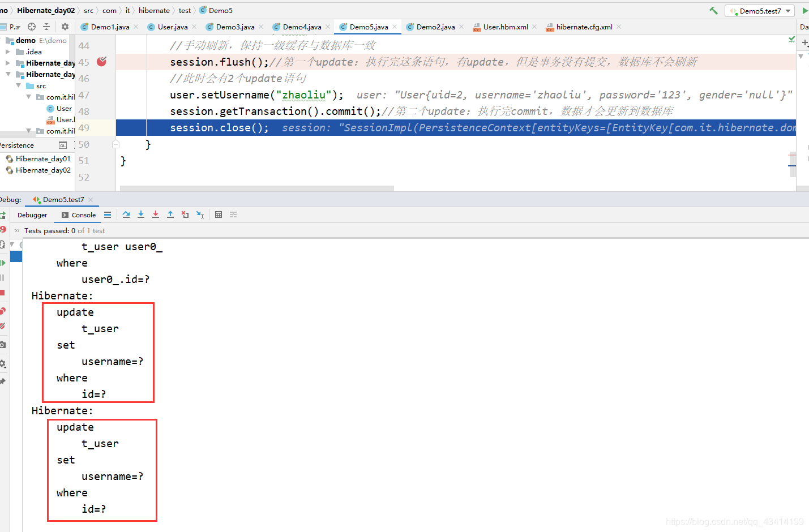Switch to User.hbm.xml tab
The image size is (809, 532).
pos(506,27)
